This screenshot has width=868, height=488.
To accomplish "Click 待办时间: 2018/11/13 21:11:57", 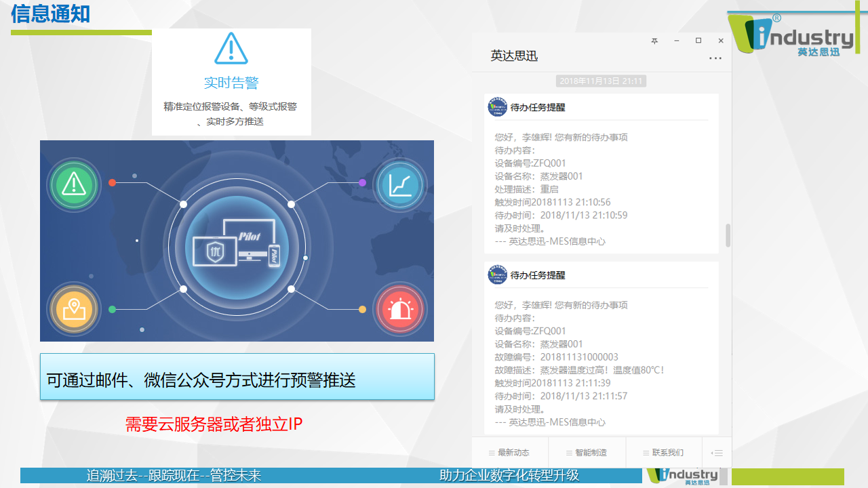I will click(x=561, y=396).
